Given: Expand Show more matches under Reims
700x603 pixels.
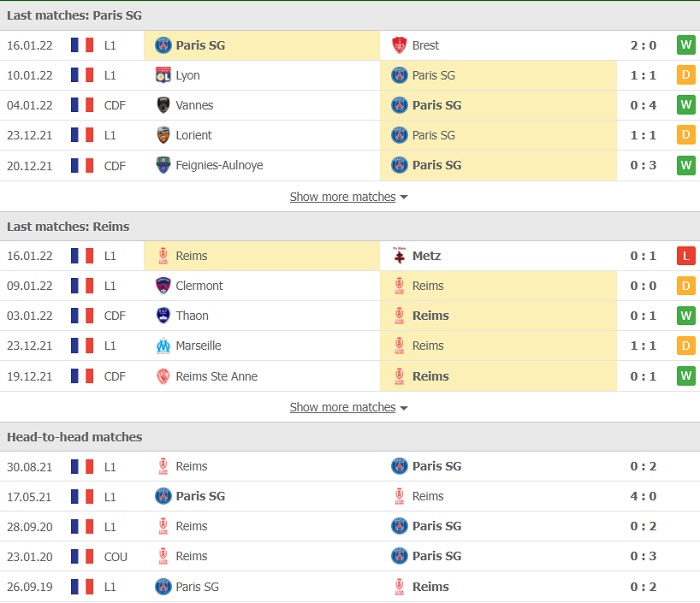Looking at the screenshot, I should 342,407.
